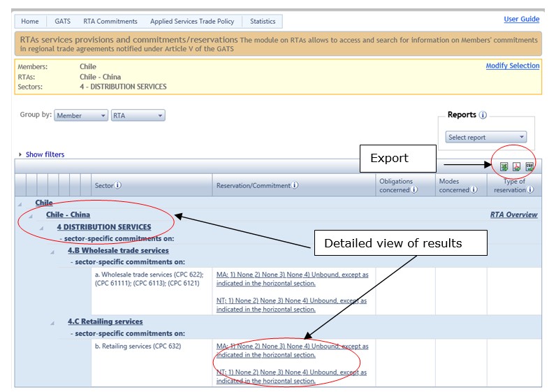Open Reports info icon
Viewport: 549px width, 392px height.
click(x=483, y=115)
